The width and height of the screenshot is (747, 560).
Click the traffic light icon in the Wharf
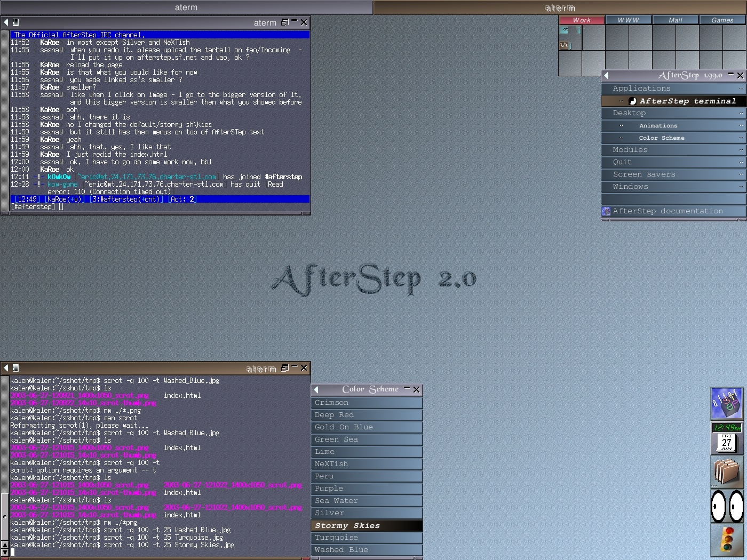726,540
